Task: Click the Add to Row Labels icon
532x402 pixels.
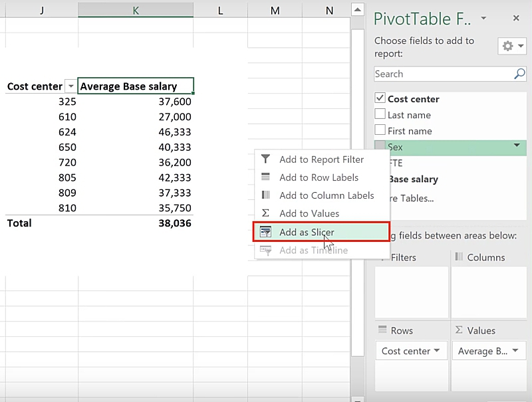Action: click(265, 177)
